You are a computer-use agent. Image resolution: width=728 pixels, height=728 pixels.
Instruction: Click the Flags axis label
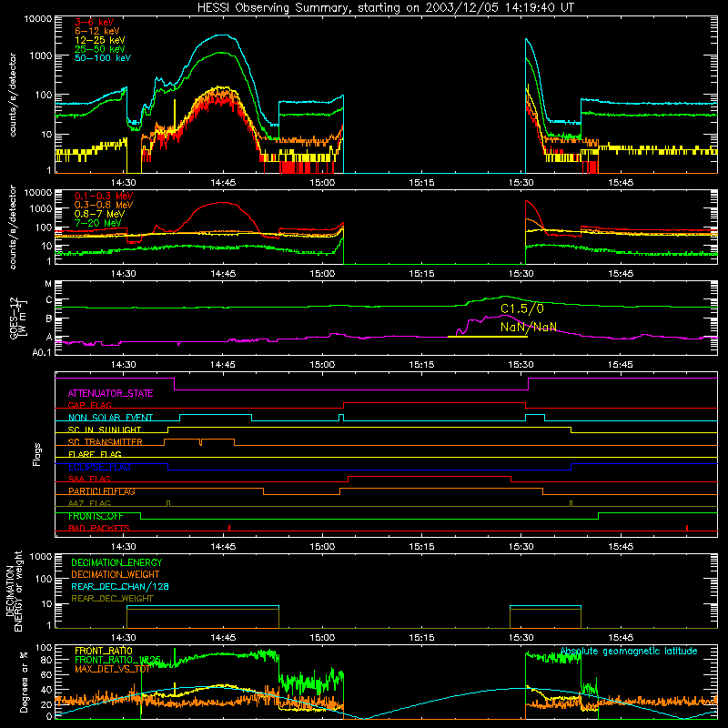(37, 454)
